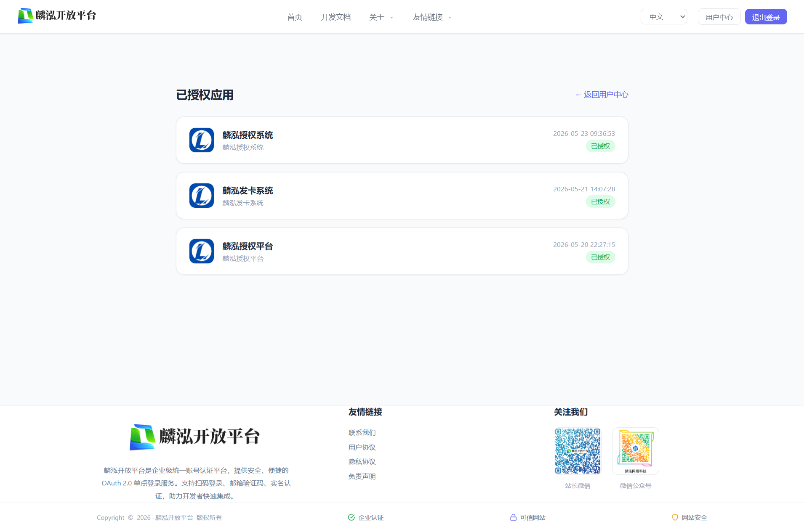Click subtitle 麟泓发卡系统 under second app

pyautogui.click(x=243, y=203)
